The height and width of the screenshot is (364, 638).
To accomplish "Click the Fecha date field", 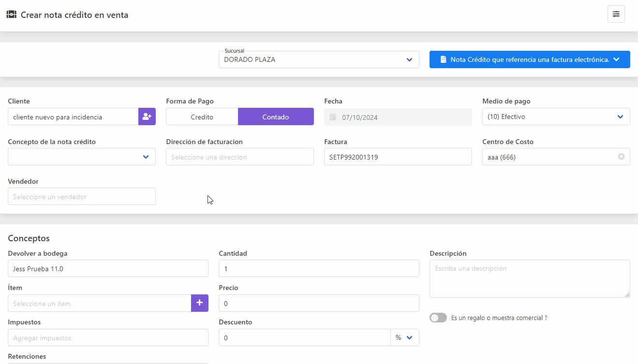I will [398, 116].
